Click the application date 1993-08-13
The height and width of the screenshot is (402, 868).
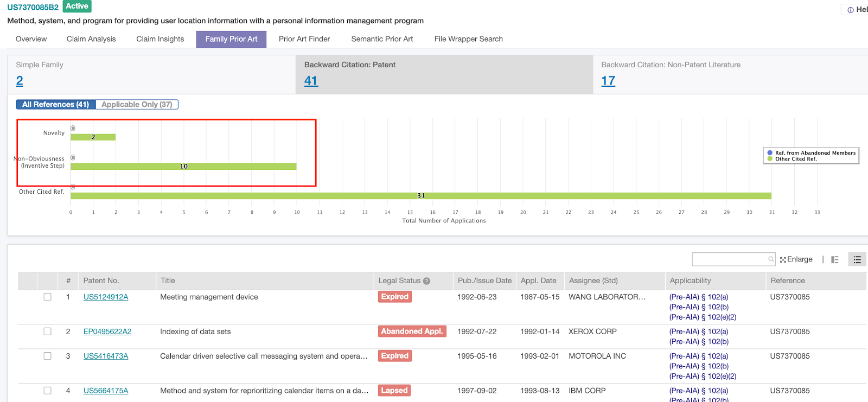540,391
